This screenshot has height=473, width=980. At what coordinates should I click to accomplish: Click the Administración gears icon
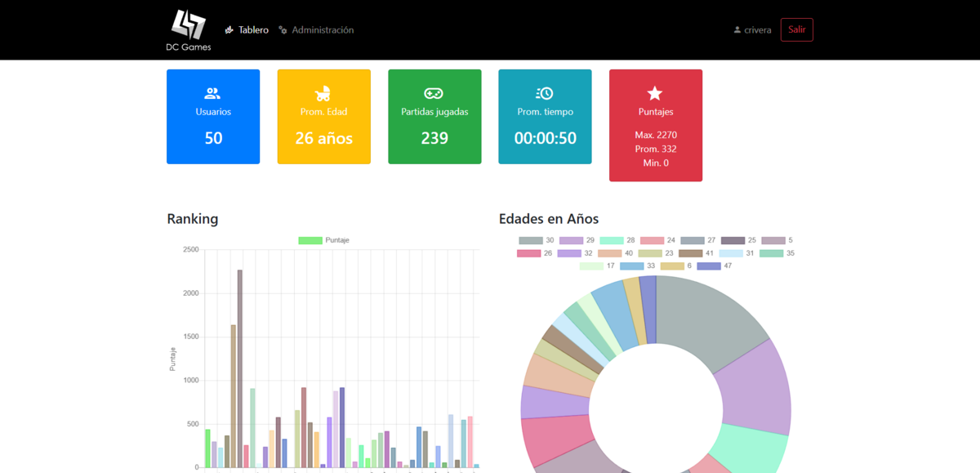[x=283, y=30]
